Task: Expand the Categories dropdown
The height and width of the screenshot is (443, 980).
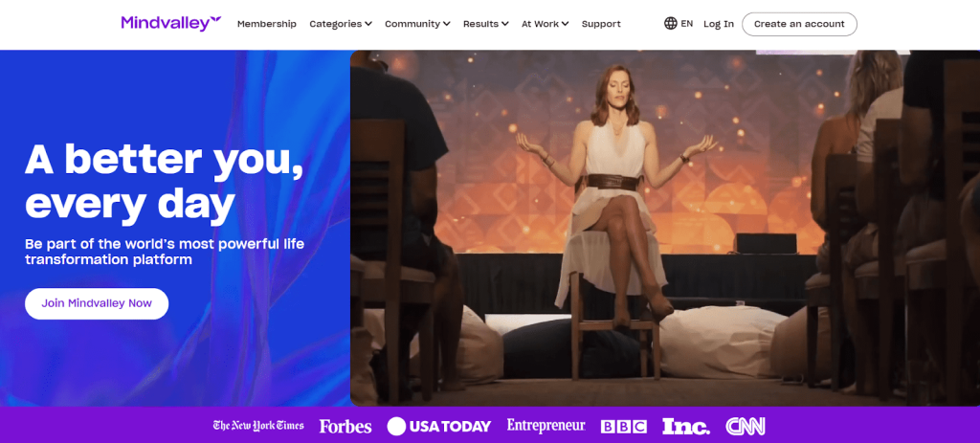Action: click(x=341, y=24)
